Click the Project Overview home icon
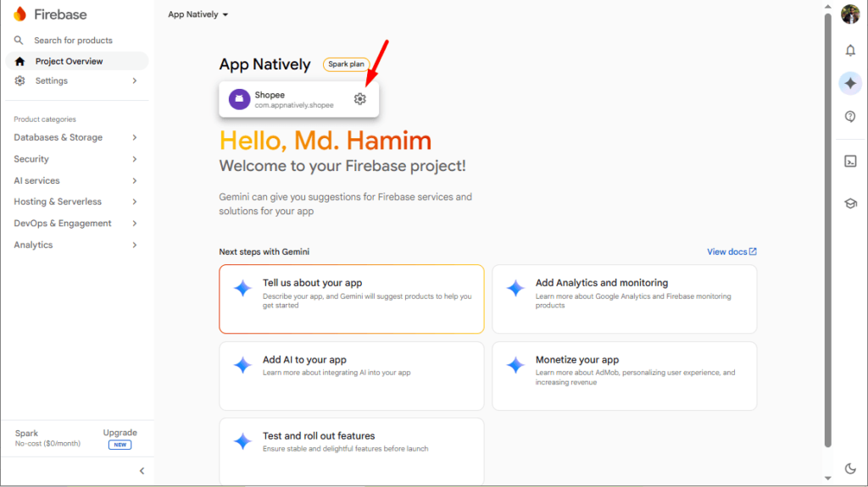868x487 pixels. click(20, 62)
